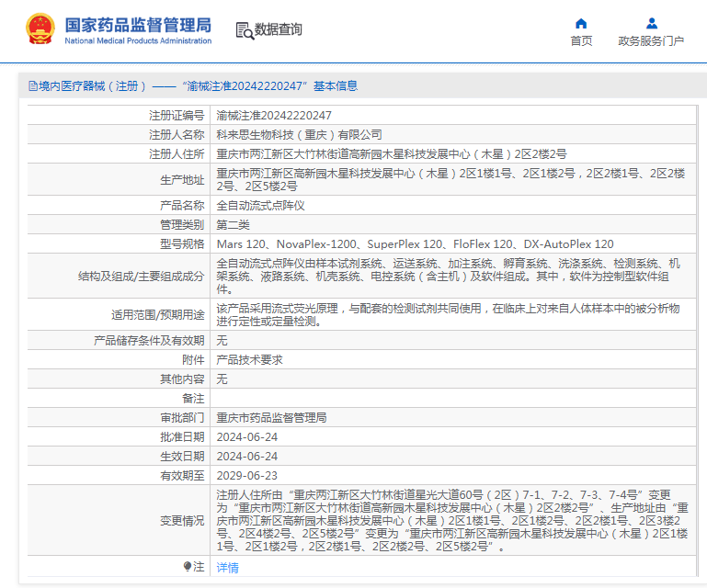Open the 政务服务门户 navigation item
Viewport: 707px width, 588px height.
[651, 40]
